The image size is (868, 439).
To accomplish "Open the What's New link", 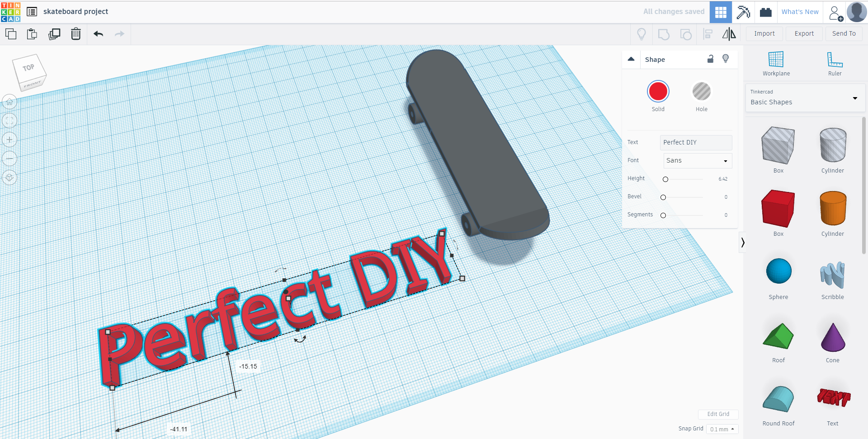I will coord(800,12).
